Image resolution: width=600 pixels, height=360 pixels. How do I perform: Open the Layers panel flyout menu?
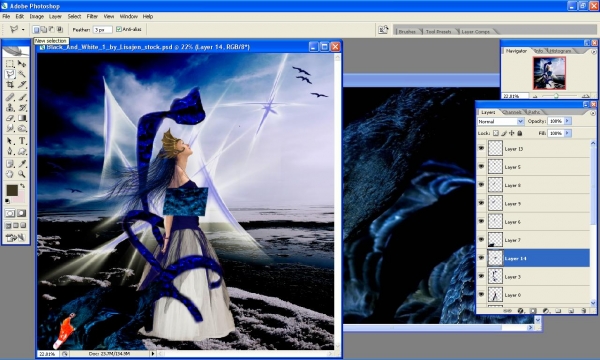point(593,113)
